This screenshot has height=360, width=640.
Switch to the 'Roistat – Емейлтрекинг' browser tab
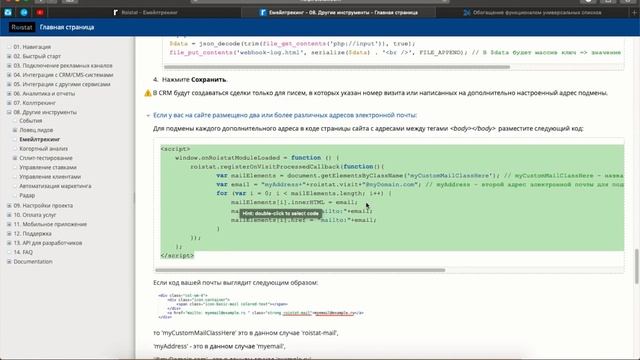[145, 13]
